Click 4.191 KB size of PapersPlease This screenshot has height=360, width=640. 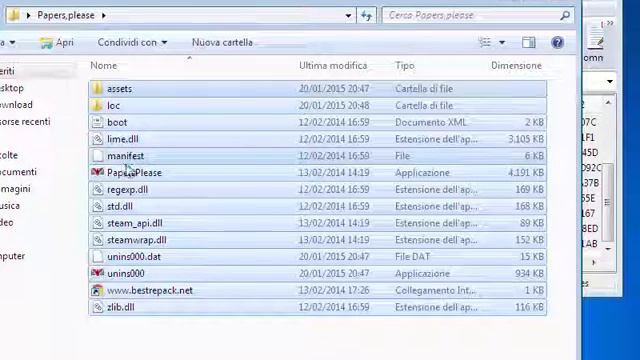coord(526,173)
